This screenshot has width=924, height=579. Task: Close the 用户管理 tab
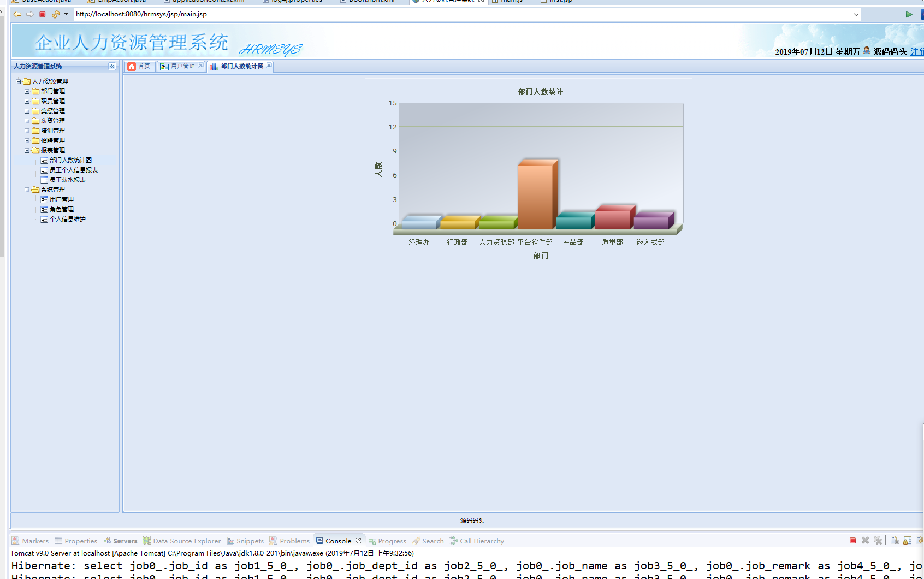coord(200,66)
